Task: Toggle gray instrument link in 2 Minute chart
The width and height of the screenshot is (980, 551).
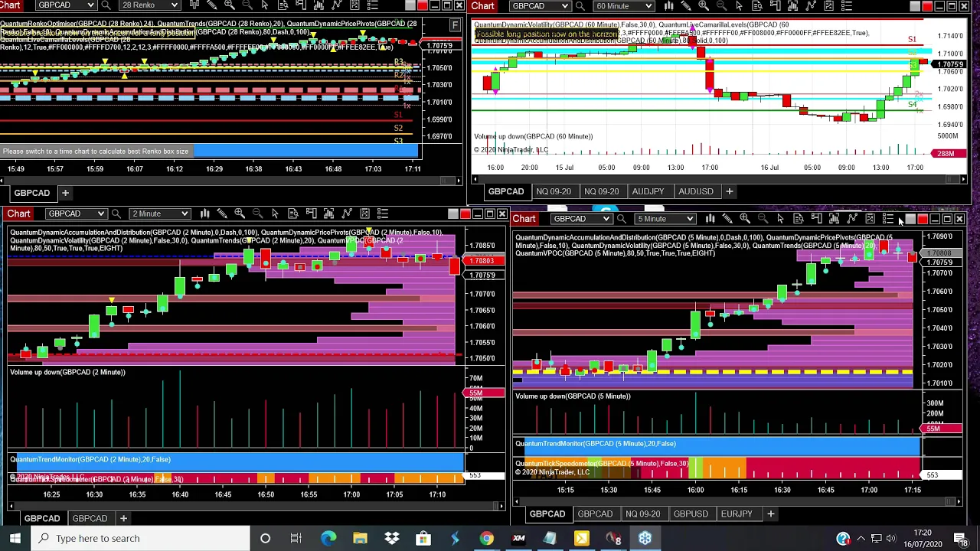Action: pyautogui.click(x=453, y=214)
